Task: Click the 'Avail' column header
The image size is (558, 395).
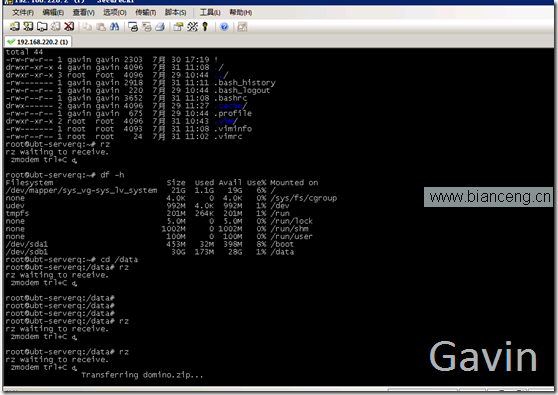Action: [230, 183]
